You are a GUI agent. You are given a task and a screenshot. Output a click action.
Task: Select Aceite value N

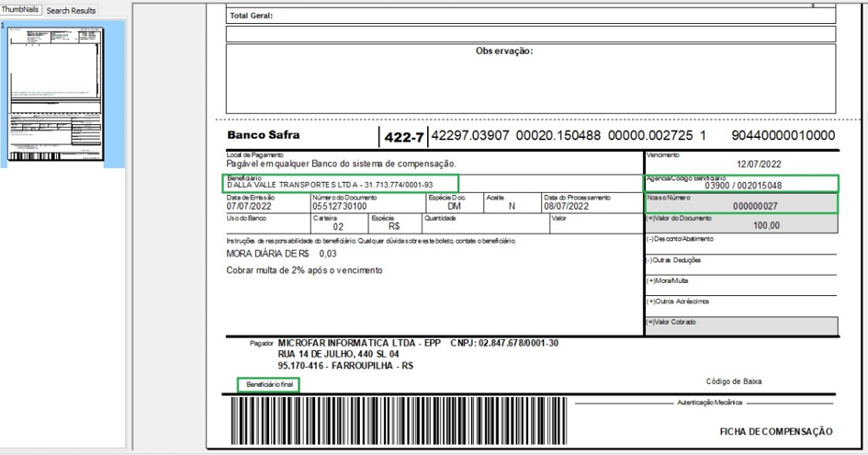pos(512,206)
